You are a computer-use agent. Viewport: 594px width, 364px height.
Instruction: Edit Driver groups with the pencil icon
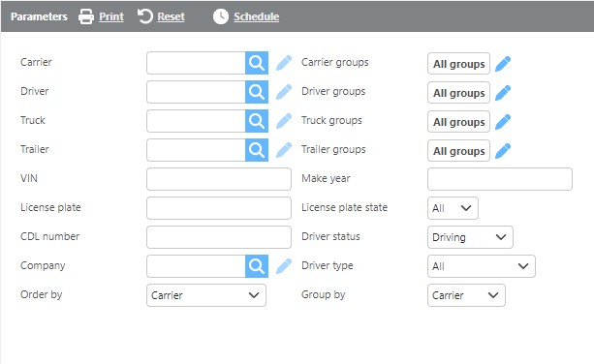click(503, 93)
